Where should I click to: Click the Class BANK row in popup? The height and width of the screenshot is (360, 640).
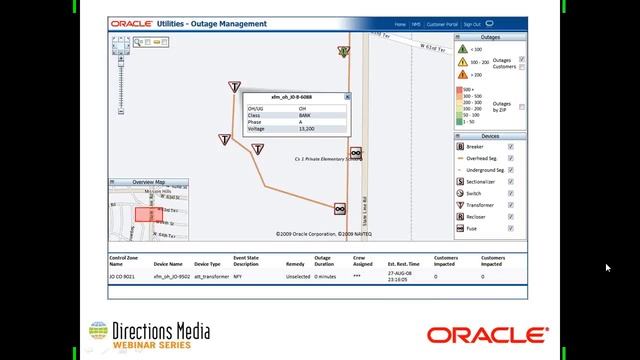coord(297,116)
